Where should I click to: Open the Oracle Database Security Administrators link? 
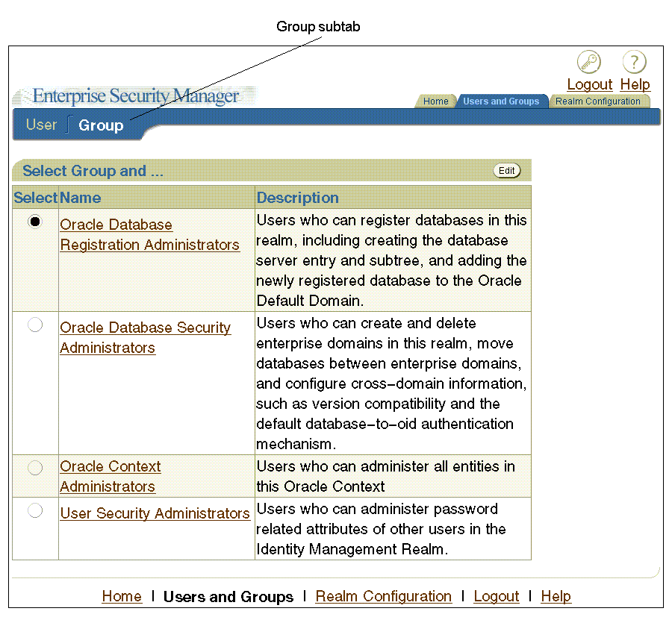click(x=145, y=337)
